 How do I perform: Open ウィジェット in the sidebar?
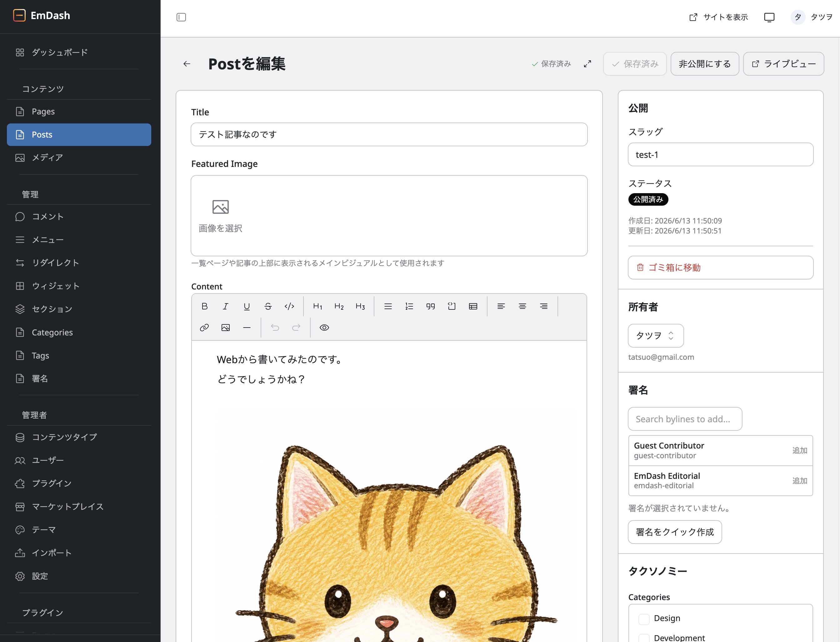click(x=79, y=286)
